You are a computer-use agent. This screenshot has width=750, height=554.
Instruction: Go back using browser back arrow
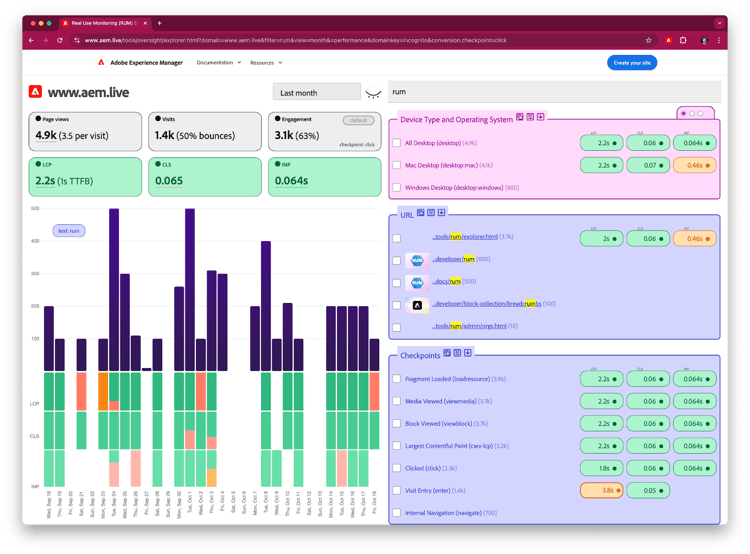pos(31,41)
